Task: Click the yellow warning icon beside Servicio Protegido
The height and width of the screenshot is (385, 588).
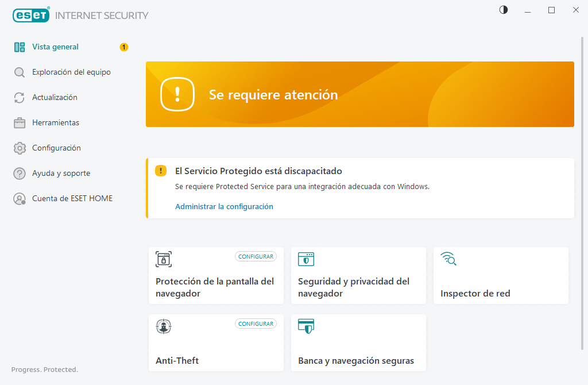Action: 161,171
